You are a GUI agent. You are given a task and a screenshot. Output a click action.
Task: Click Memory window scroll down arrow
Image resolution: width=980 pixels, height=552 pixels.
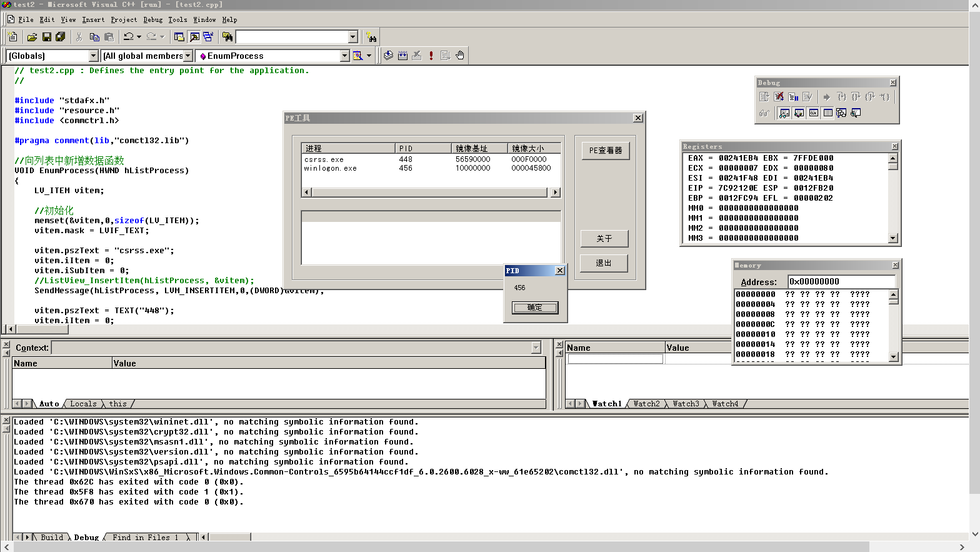894,357
